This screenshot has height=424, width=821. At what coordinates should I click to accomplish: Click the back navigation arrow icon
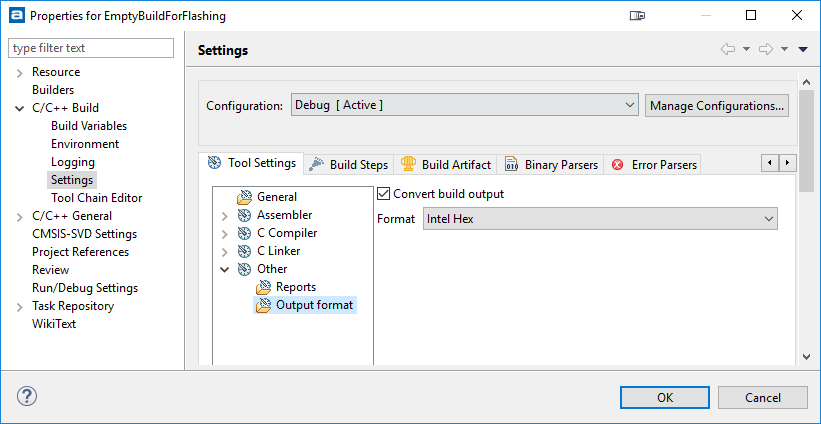(727, 49)
